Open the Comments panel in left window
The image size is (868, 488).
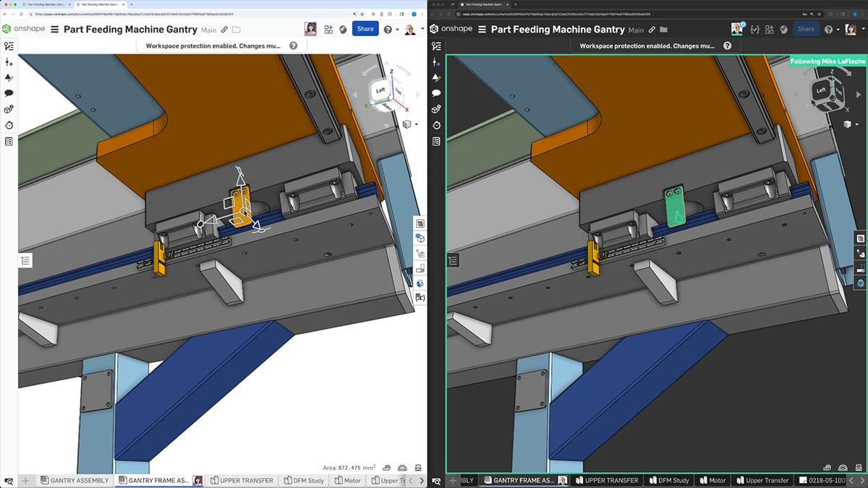click(9, 93)
